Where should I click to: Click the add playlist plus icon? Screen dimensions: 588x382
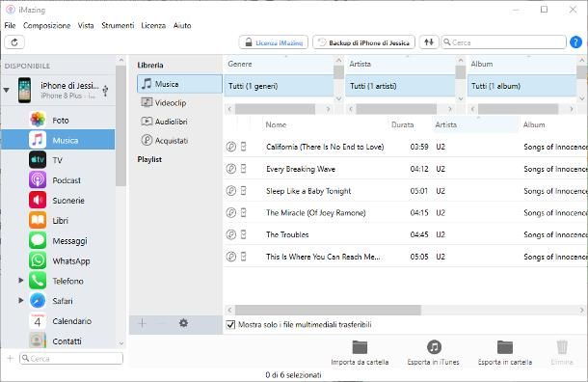click(142, 323)
